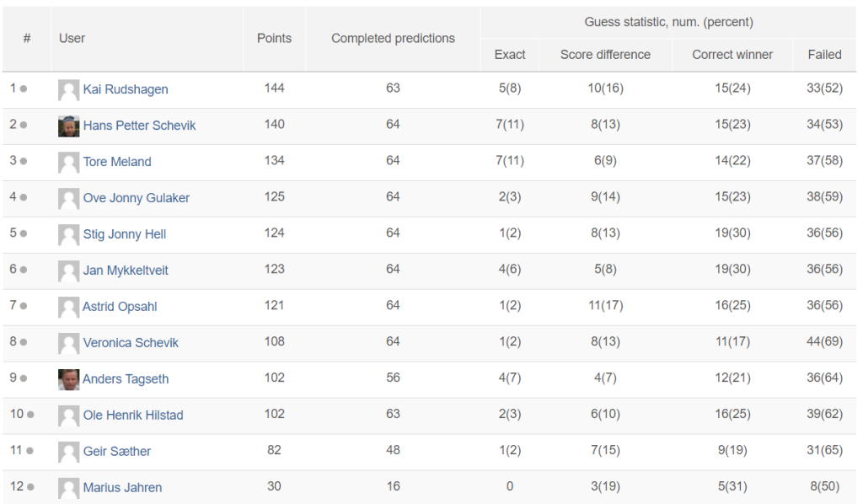The height and width of the screenshot is (504, 863).
Task: Click Anders Tagseth's profile photo
Action: pos(68,379)
